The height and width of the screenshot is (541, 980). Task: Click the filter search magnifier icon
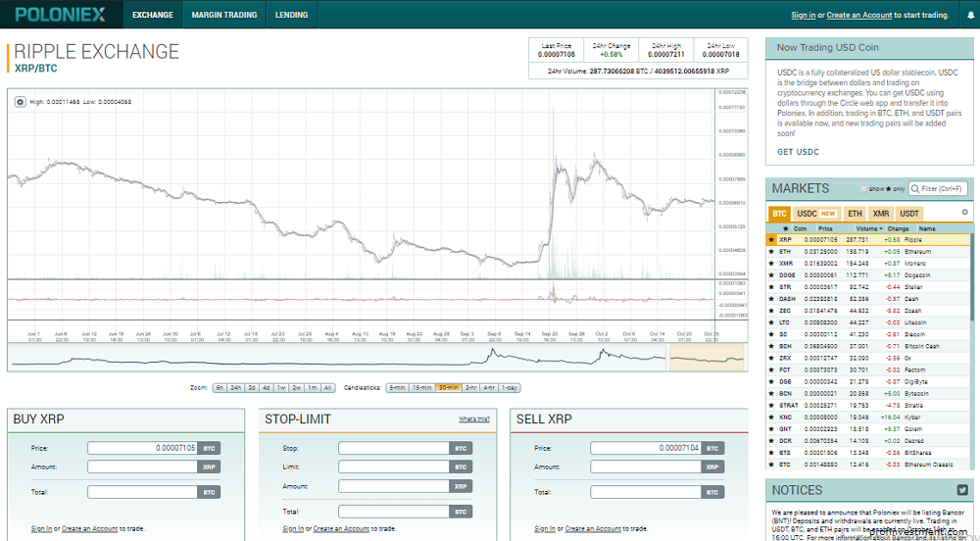click(x=915, y=188)
